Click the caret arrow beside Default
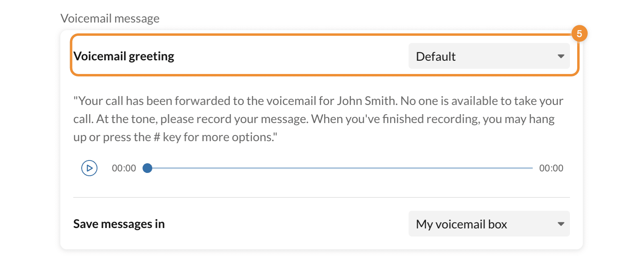The height and width of the screenshot is (263, 644). (561, 56)
